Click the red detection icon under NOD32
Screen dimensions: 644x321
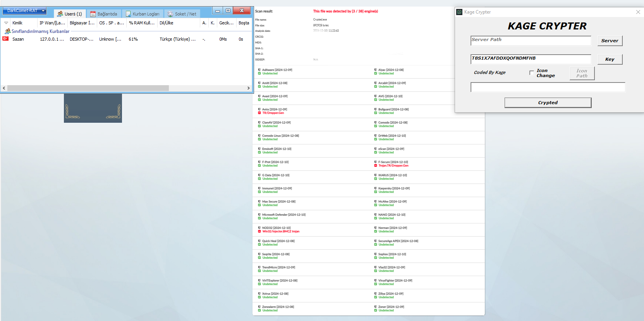[259, 232]
